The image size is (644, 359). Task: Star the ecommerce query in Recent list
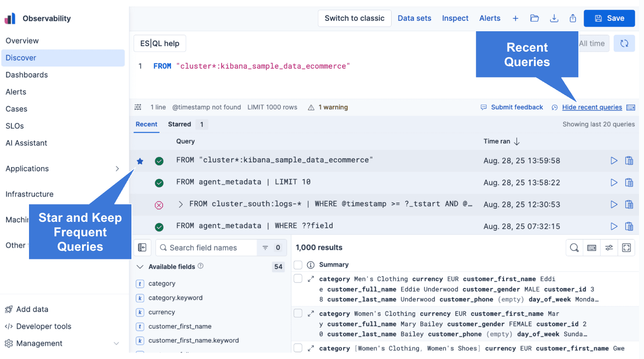(140, 160)
